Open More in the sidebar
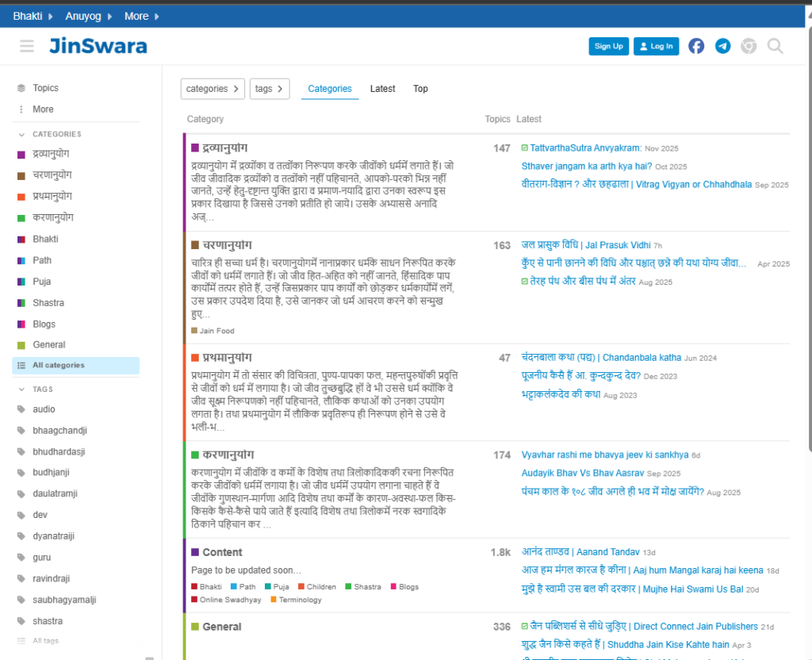Viewport: 812px width, 660px height. pos(76,109)
